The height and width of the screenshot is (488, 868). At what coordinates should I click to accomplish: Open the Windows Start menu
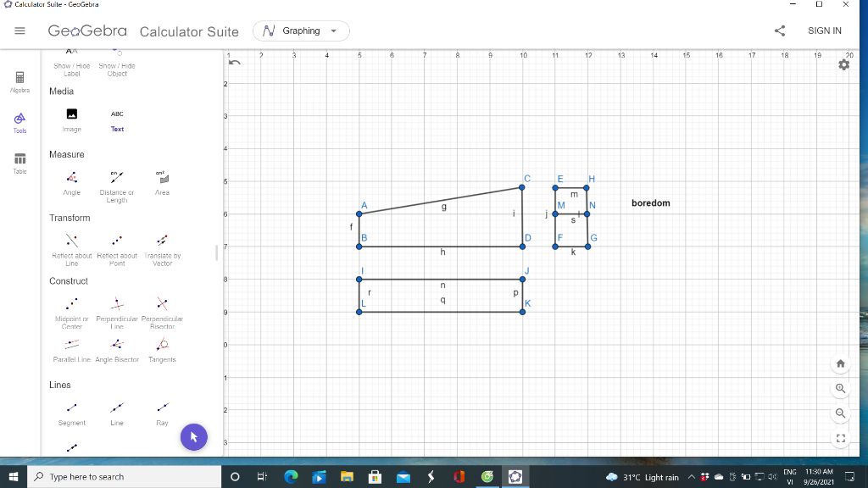[14, 476]
